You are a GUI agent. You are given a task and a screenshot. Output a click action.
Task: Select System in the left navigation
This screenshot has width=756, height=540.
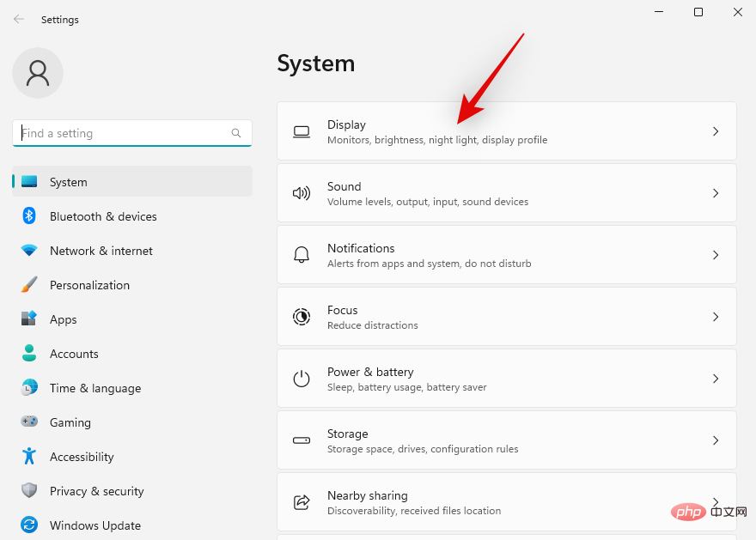click(69, 182)
